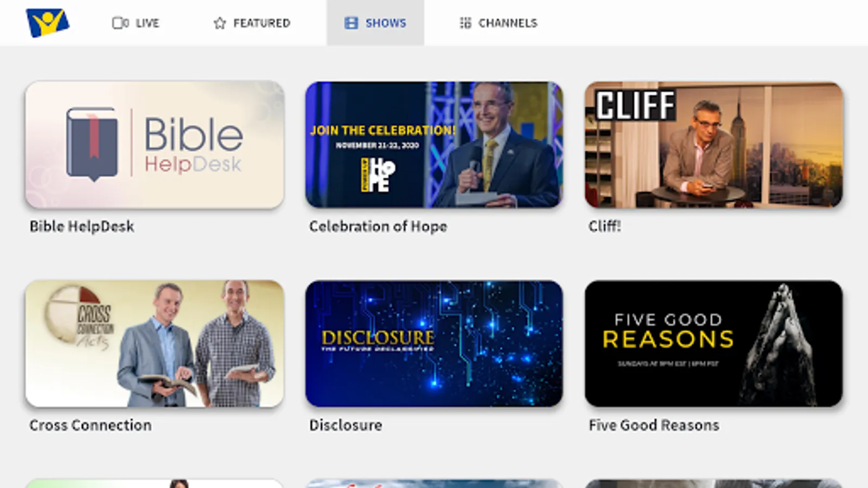The image size is (868, 488).
Task: Click the Celebration of Hope title text
Action: click(378, 226)
